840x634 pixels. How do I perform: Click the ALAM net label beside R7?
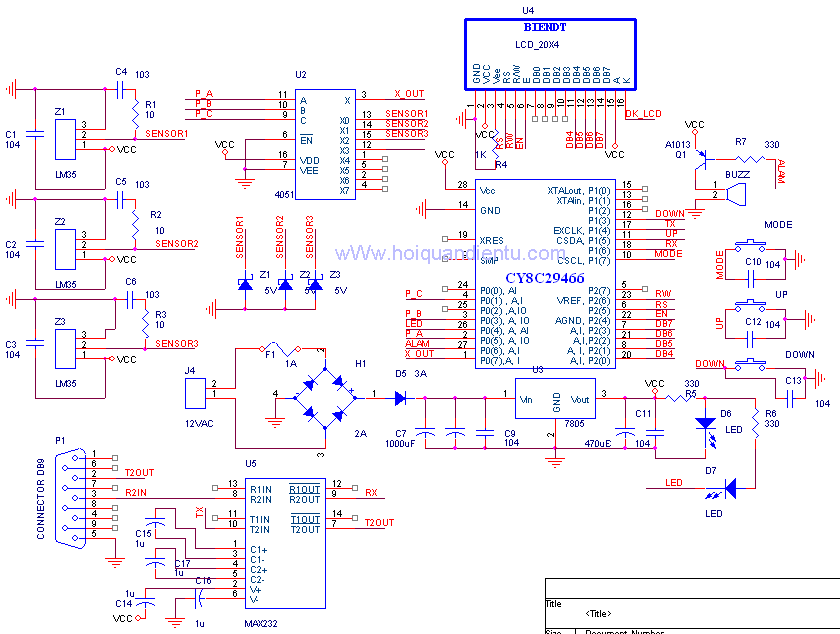[781, 171]
